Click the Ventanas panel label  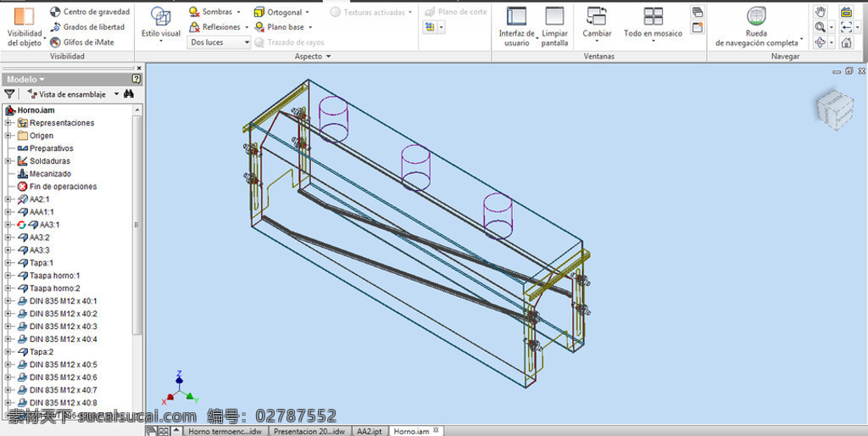599,56
